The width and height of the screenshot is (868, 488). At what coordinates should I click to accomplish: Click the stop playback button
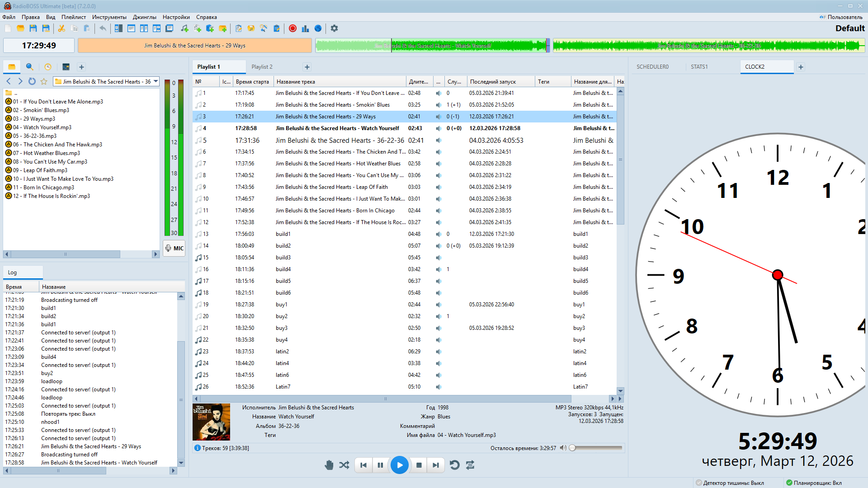(x=419, y=465)
